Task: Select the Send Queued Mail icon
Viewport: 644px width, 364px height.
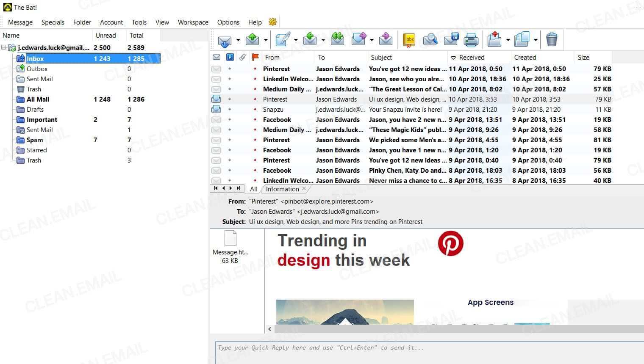Action: coord(252,39)
